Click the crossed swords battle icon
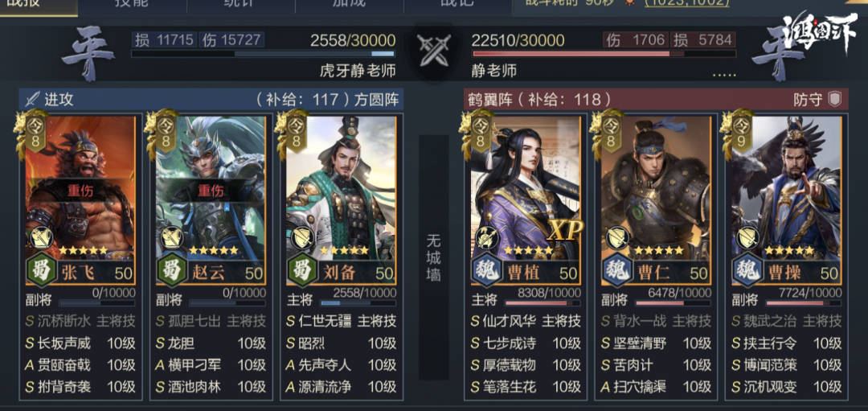Screen dimensions: 868x411 (433, 50)
